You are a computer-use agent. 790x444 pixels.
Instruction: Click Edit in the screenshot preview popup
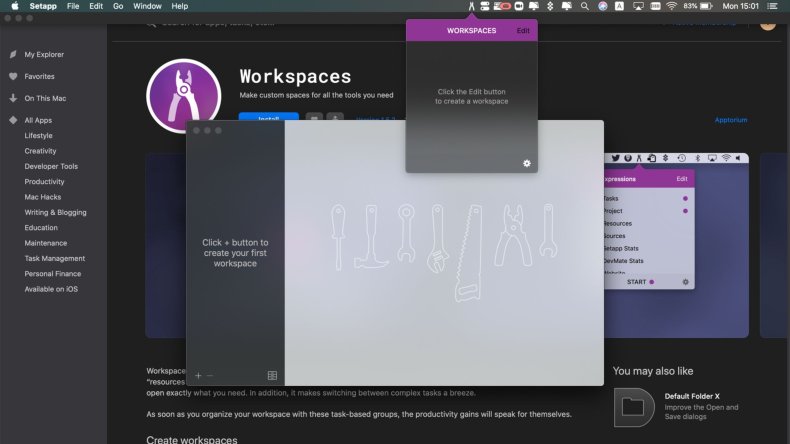point(682,179)
